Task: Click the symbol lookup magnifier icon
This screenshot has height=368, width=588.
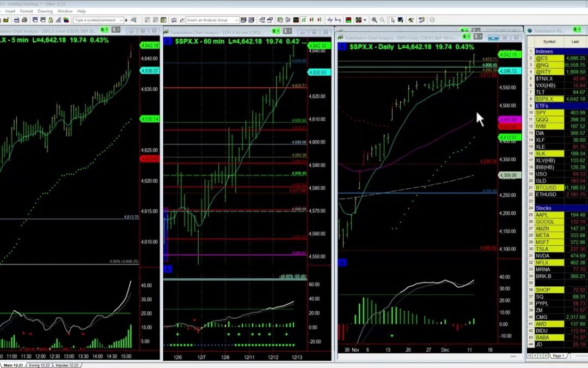Action: point(133,20)
